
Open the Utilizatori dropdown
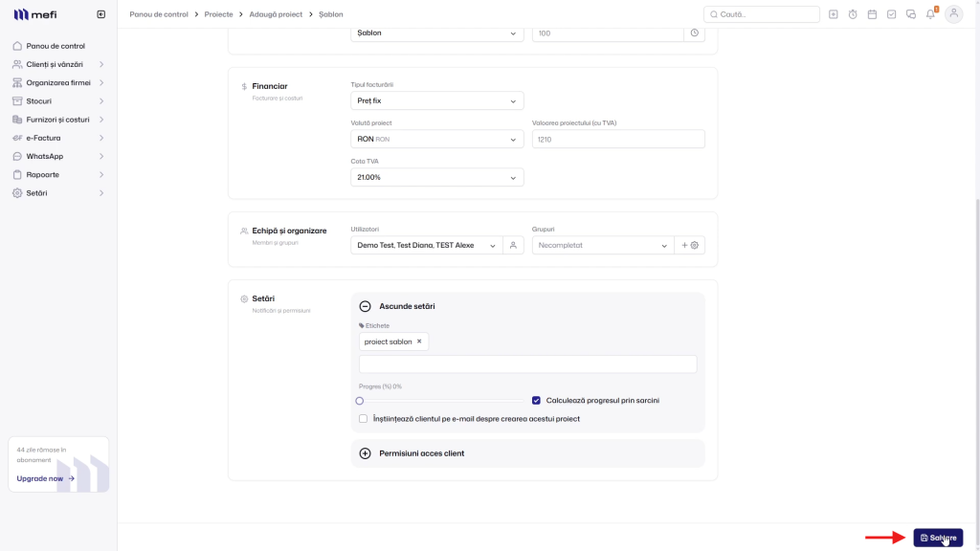pos(426,246)
